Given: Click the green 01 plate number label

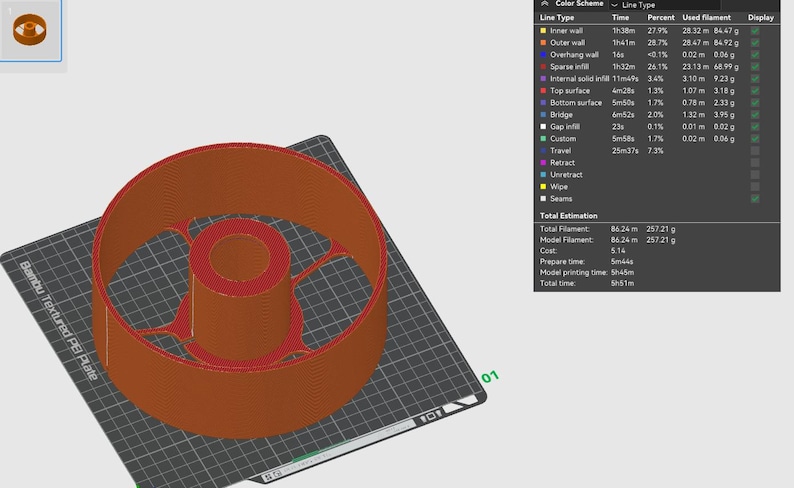Looking at the screenshot, I should click(x=490, y=377).
